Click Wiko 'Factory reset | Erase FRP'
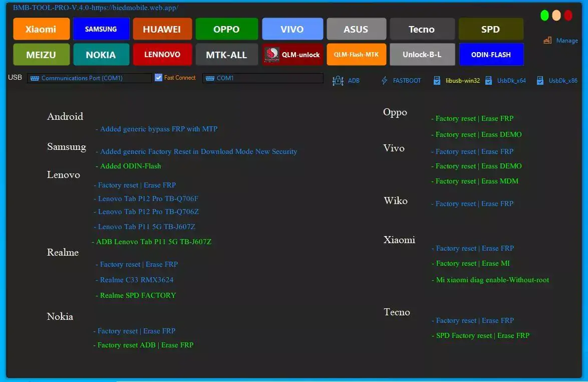 pyautogui.click(x=472, y=204)
